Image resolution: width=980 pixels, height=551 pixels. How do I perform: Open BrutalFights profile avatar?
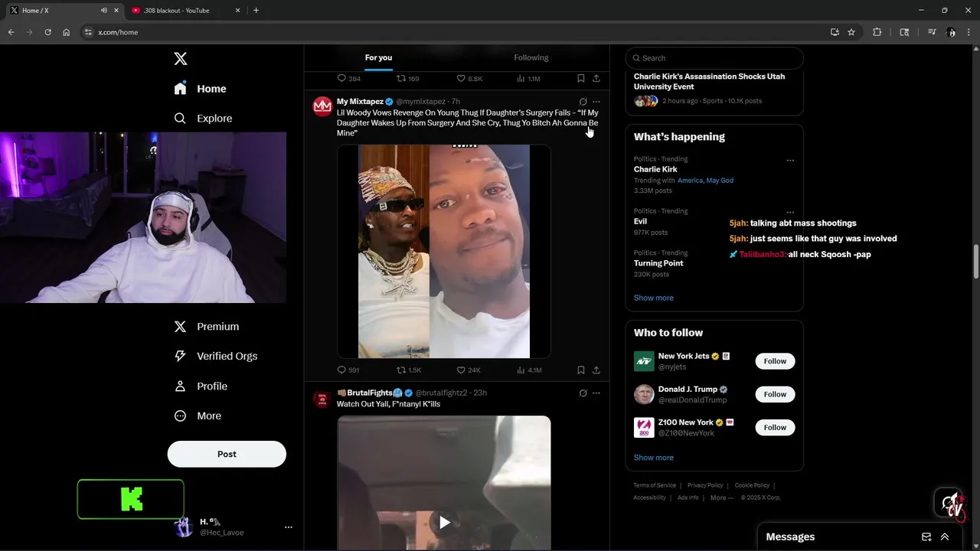[322, 398]
